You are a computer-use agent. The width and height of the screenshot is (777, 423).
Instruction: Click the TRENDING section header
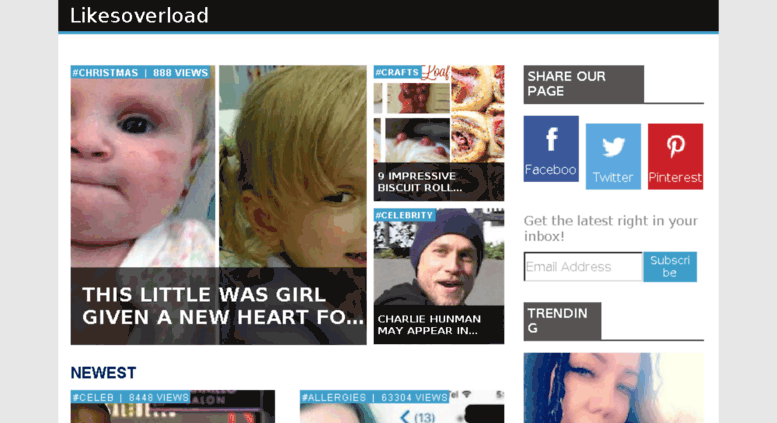click(562, 321)
